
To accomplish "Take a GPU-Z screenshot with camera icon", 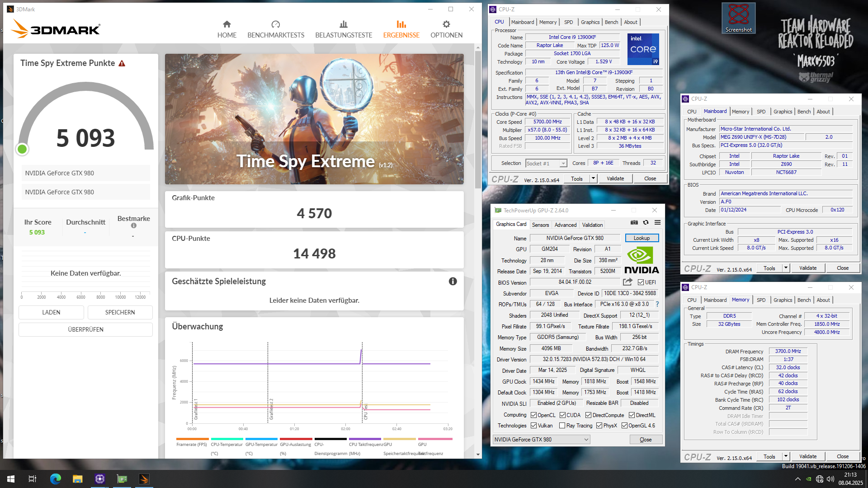I will click(634, 222).
